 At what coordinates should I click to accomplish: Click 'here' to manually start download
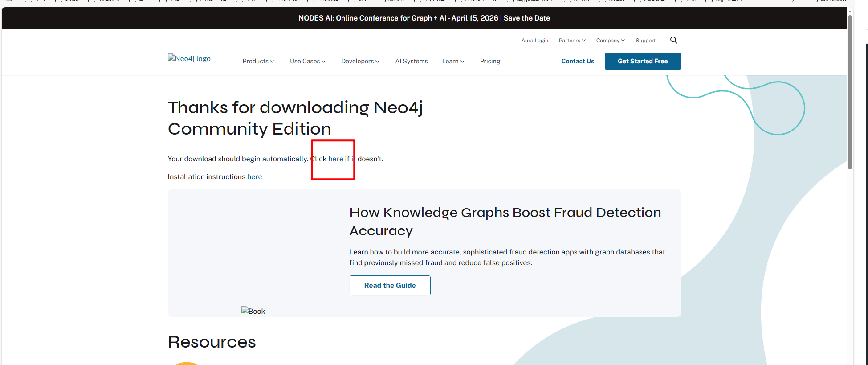pyautogui.click(x=336, y=159)
